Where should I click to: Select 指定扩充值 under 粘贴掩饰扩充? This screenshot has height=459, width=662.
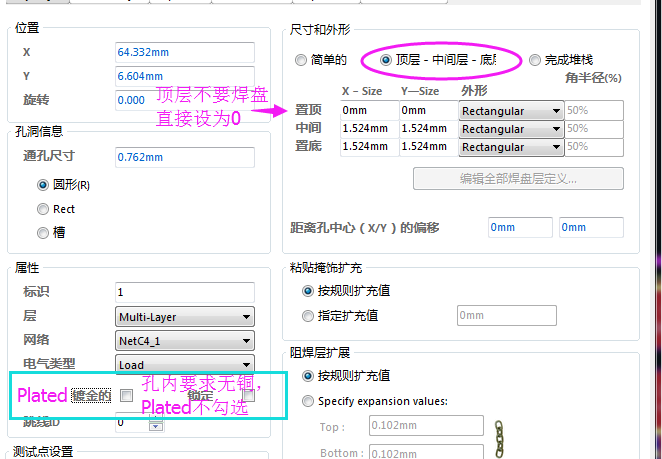pos(308,315)
